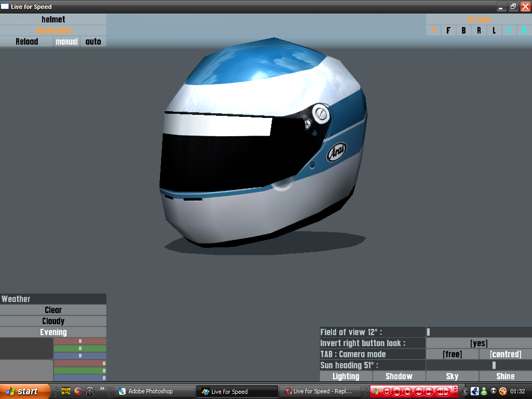Adjust the upper blue color slider
The image size is (532, 399).
click(x=80, y=355)
